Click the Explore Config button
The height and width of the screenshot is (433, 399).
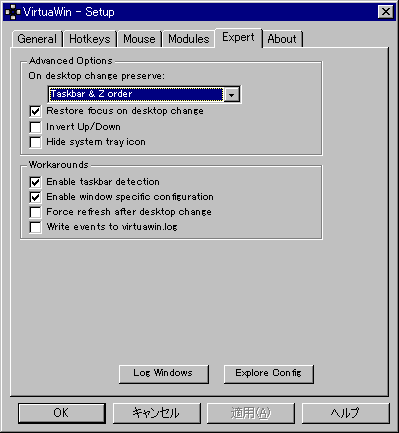click(x=269, y=374)
